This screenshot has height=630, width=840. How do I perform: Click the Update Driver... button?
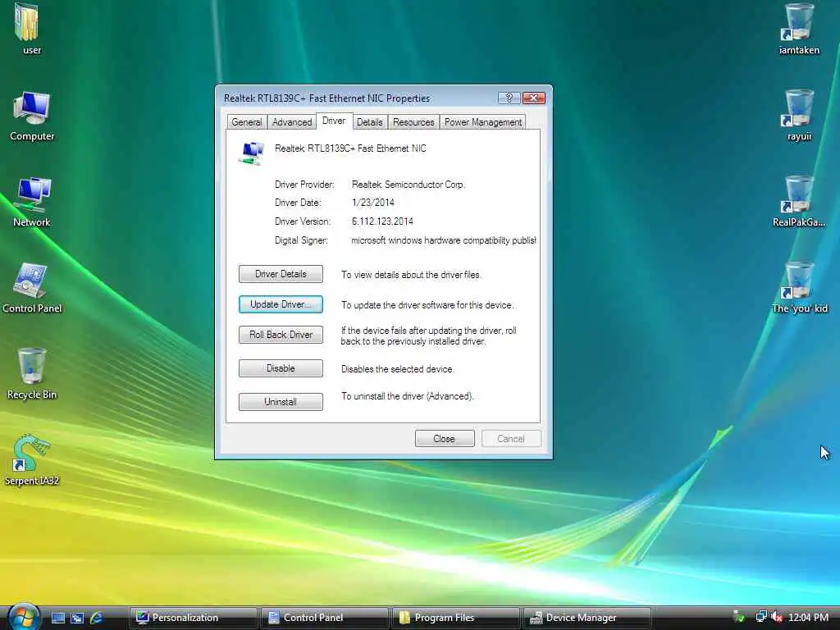(x=281, y=304)
